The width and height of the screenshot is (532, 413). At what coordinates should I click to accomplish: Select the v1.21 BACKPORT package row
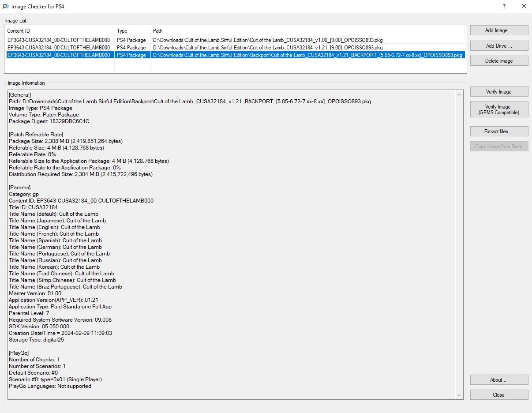265,55
